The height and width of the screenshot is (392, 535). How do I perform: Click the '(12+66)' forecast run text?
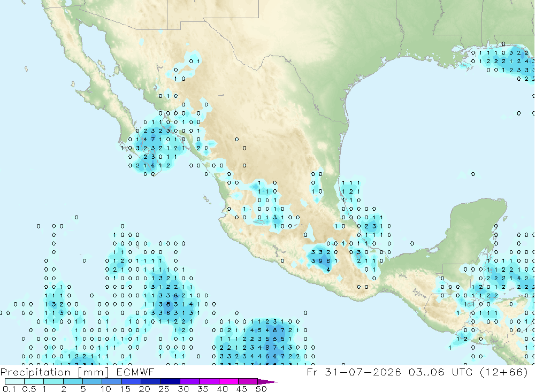tap(503, 372)
